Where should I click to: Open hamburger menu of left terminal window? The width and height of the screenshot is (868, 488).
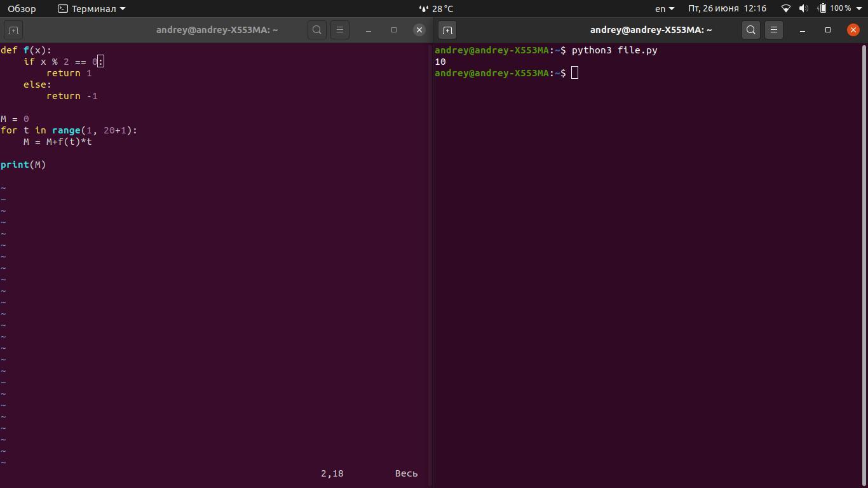[340, 30]
